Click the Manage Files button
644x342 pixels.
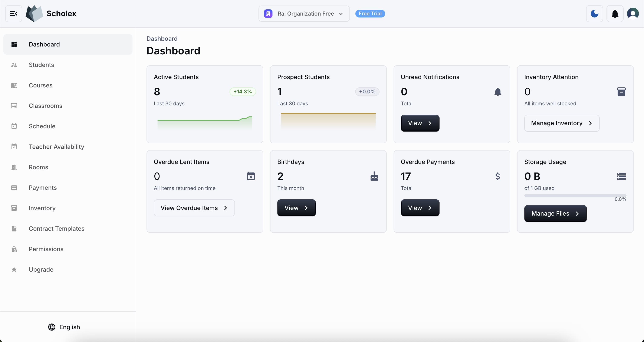tap(555, 214)
